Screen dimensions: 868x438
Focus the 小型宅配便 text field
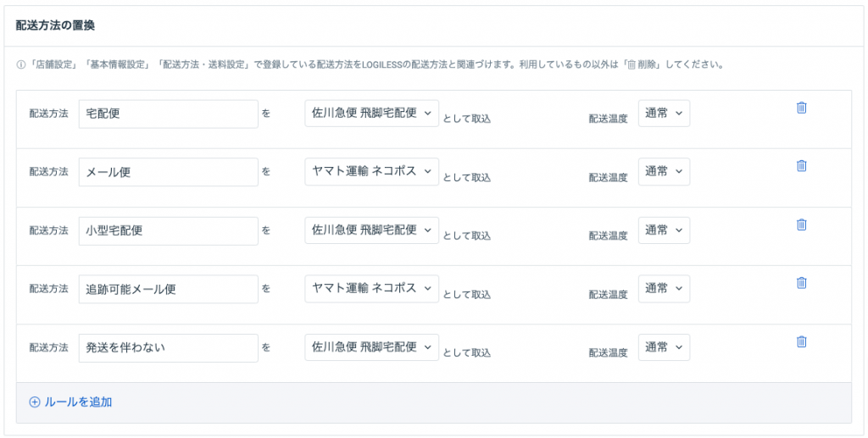169,231
